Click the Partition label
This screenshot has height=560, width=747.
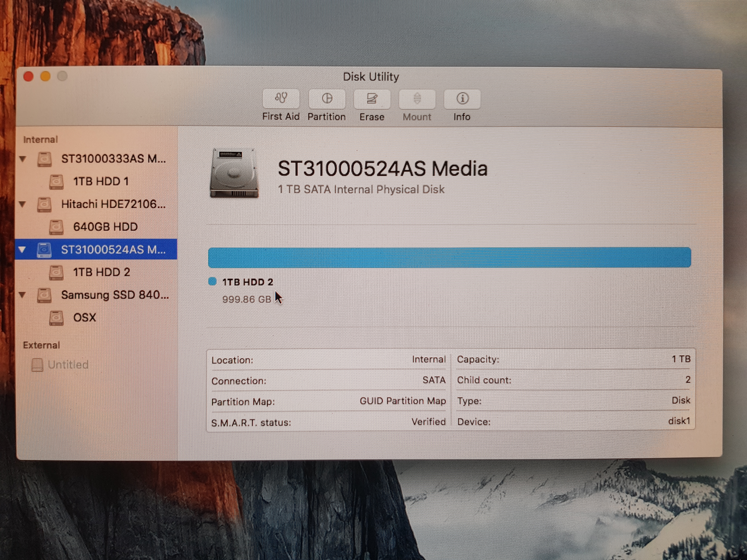(327, 117)
